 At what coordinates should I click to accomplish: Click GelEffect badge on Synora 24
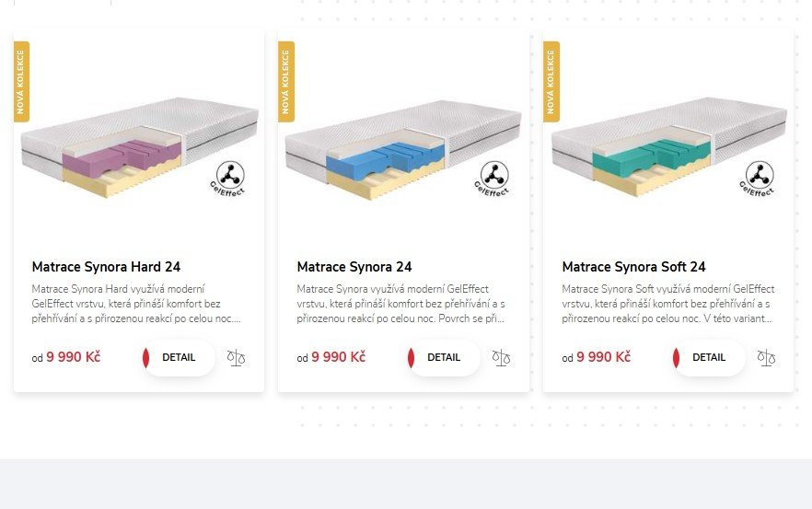tap(493, 179)
